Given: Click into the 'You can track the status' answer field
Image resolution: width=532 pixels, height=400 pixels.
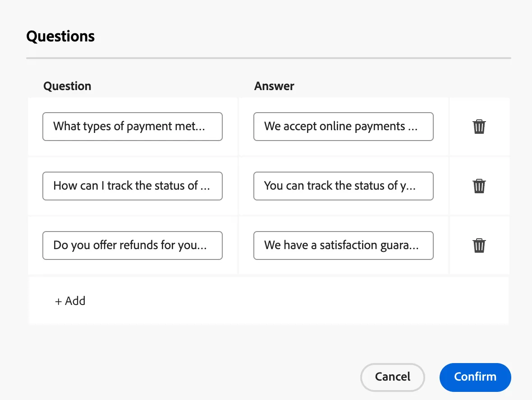Looking at the screenshot, I should [x=344, y=186].
